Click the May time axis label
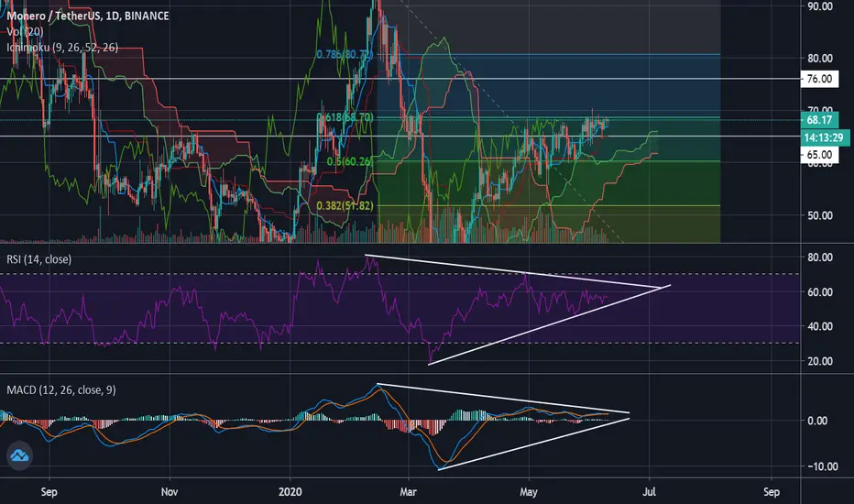854x504 pixels. [x=529, y=492]
